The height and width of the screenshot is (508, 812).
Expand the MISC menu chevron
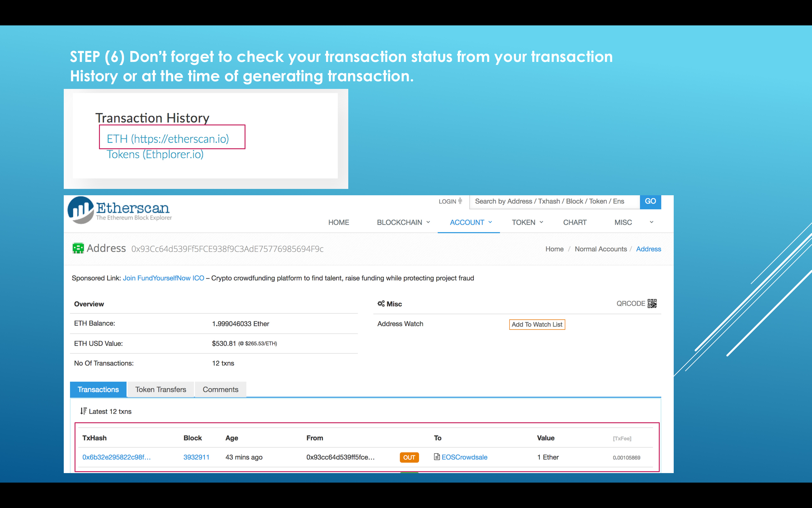[651, 222]
